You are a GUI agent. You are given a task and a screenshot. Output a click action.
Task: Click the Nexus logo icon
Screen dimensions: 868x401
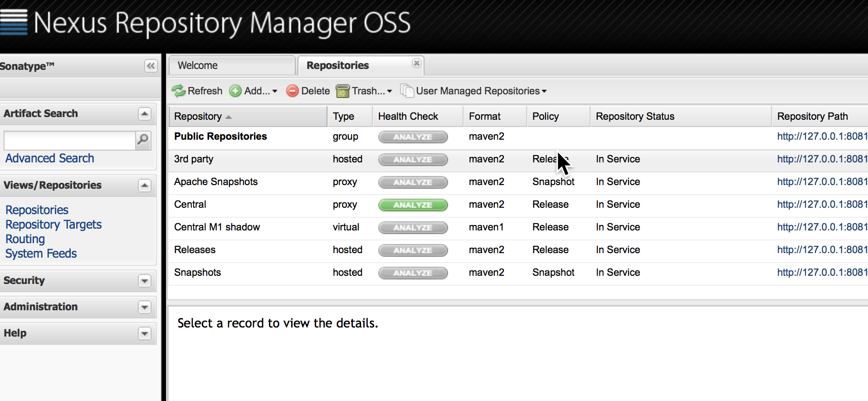click(x=14, y=22)
